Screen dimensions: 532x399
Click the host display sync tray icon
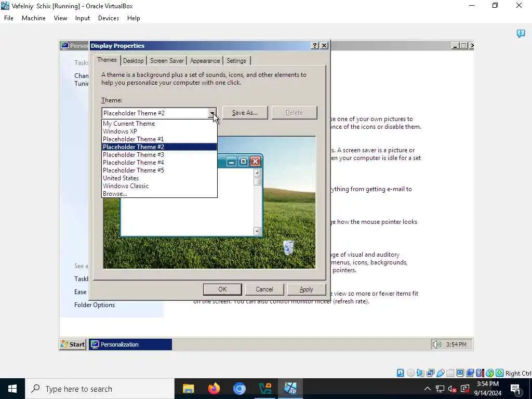pyautogui.click(x=465, y=389)
